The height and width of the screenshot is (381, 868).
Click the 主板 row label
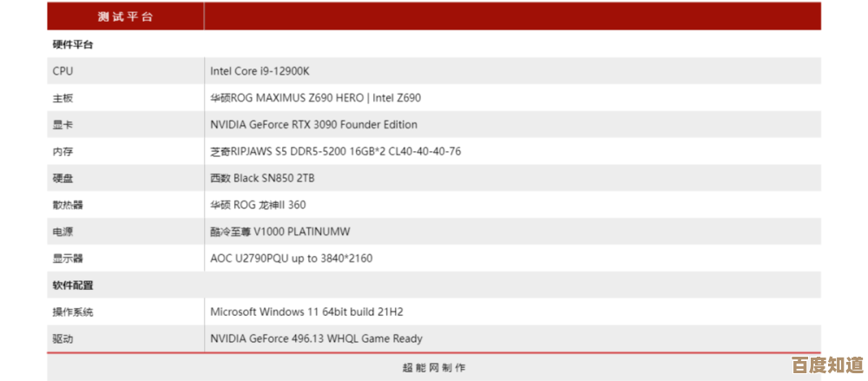pos(62,98)
